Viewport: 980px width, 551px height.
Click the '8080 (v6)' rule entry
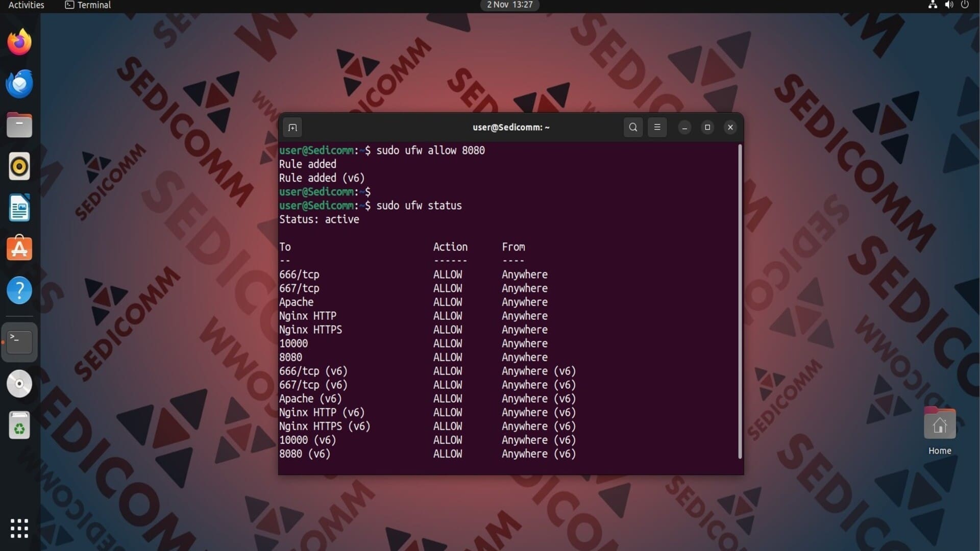305,454
